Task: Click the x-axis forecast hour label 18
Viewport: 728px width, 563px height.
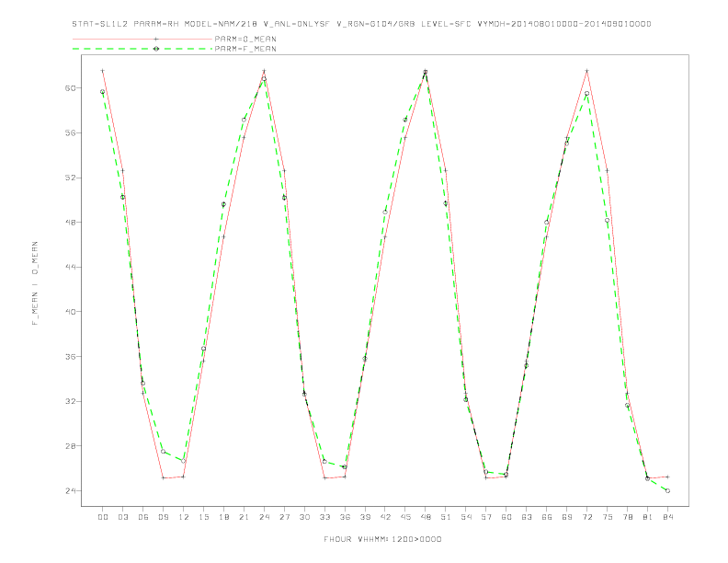Action: pos(223,517)
